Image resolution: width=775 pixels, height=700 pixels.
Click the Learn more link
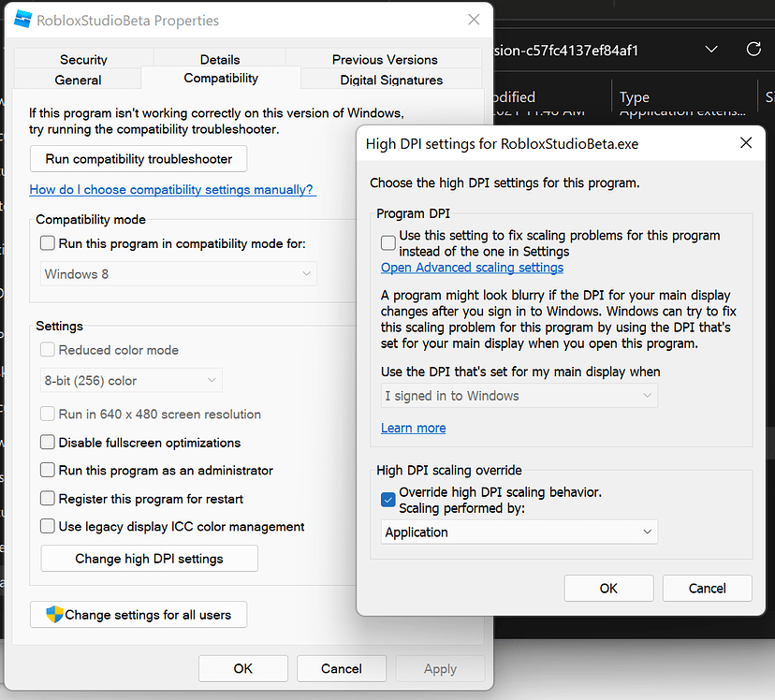(x=413, y=428)
